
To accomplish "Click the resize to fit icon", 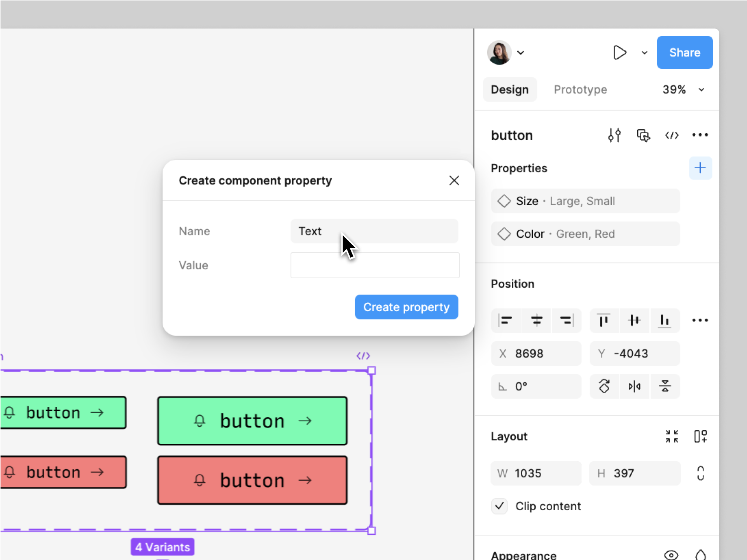I will click(x=672, y=436).
